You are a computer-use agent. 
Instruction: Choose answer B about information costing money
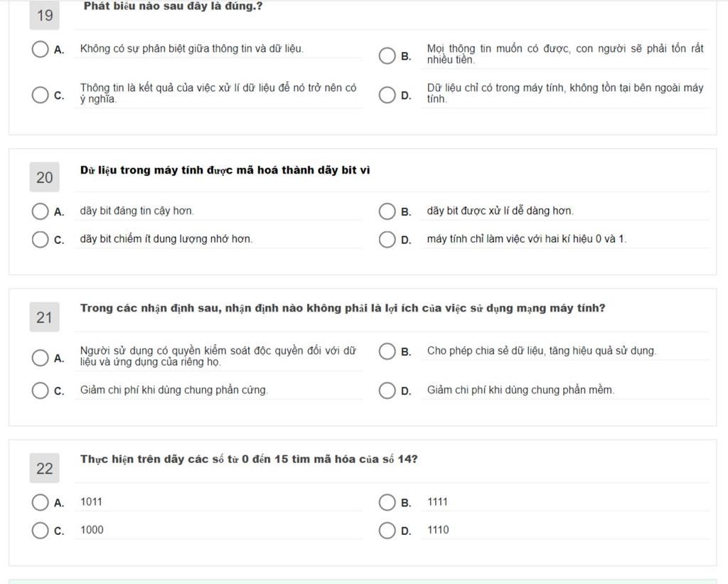[387, 55]
